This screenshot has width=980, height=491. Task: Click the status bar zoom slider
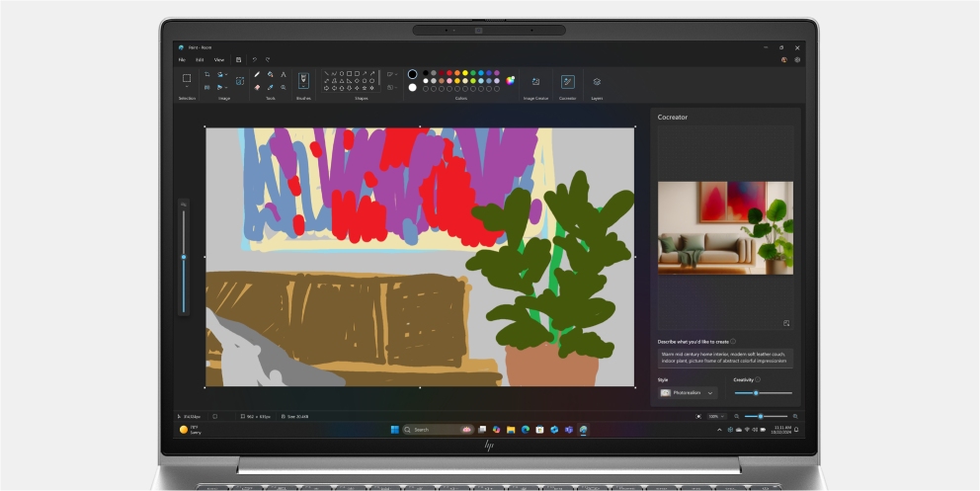[766, 416]
